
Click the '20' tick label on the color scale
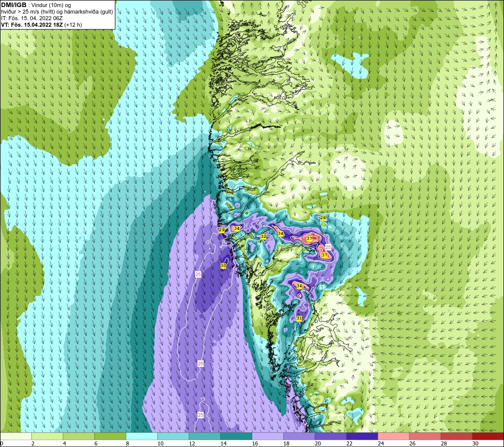point(318,443)
